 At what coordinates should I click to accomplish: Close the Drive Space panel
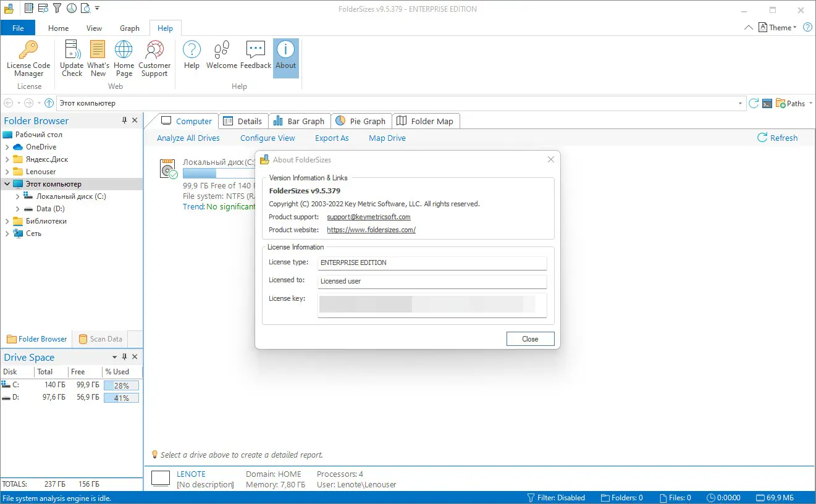(135, 357)
